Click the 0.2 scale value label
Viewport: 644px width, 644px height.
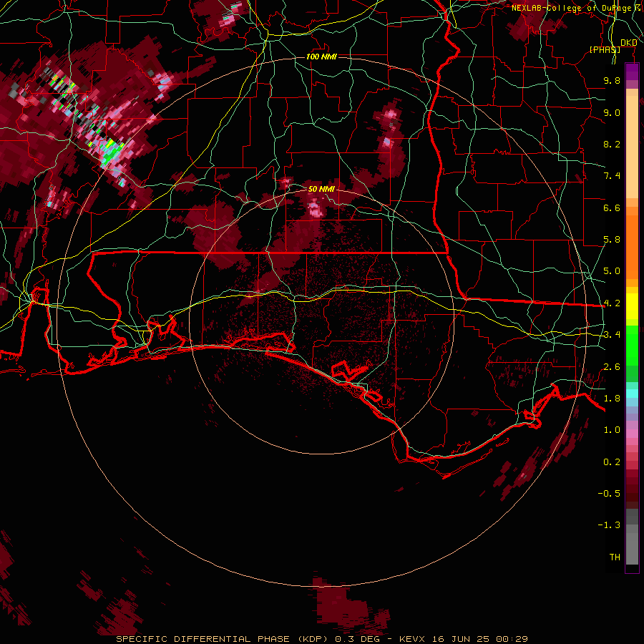pyautogui.click(x=612, y=462)
